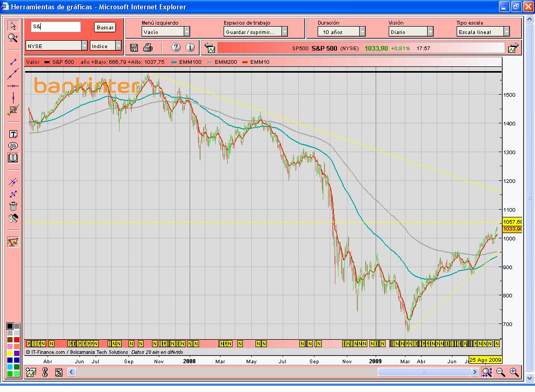535x392 pixels.
Task: Pick the red color swatch
Action: pyautogui.click(x=17, y=340)
